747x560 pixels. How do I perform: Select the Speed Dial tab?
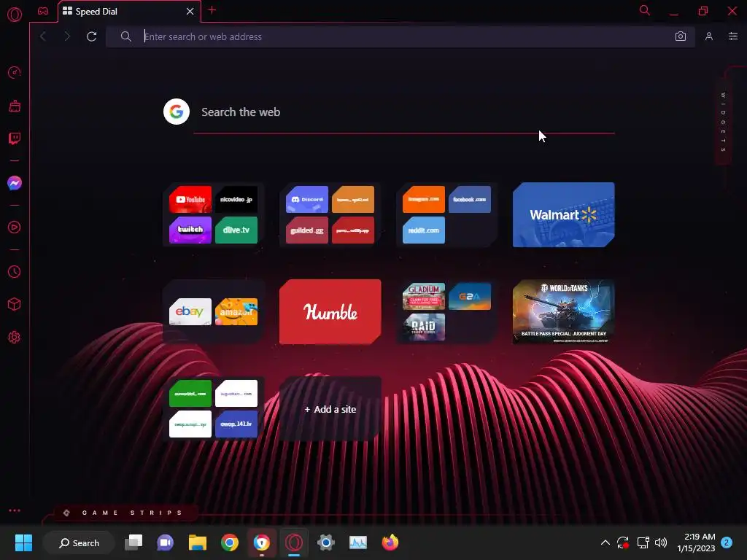coord(129,12)
